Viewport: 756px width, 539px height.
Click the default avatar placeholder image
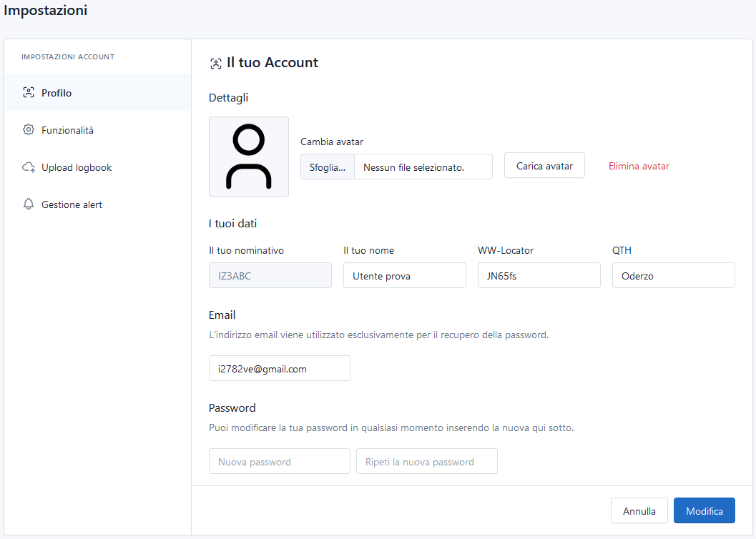click(x=248, y=156)
